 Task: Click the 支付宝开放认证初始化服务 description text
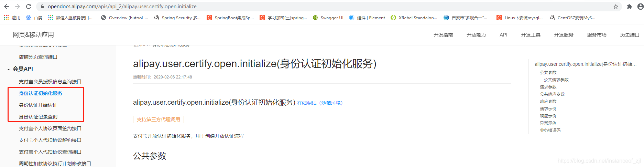click(x=188, y=136)
